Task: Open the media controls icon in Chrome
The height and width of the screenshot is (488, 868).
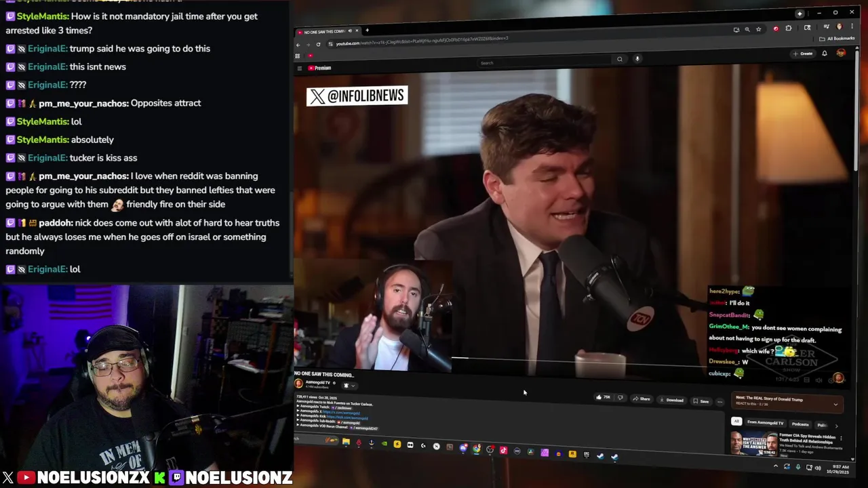Action: (827, 26)
